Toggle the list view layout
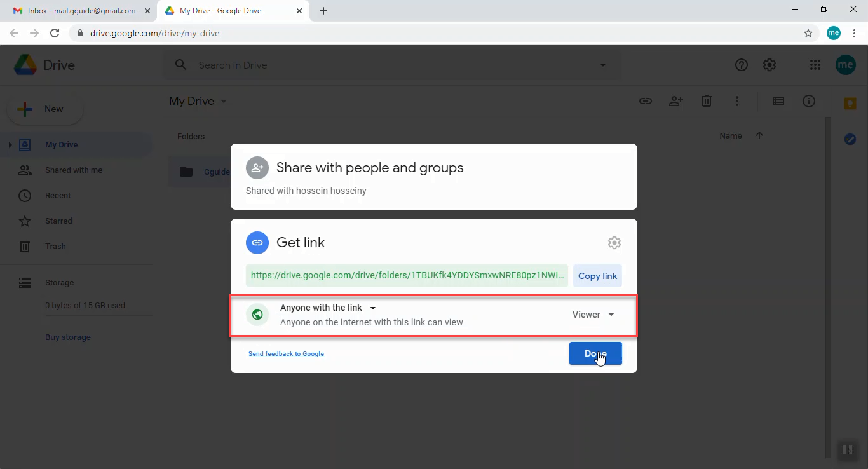Image resolution: width=868 pixels, height=469 pixels. [778, 101]
